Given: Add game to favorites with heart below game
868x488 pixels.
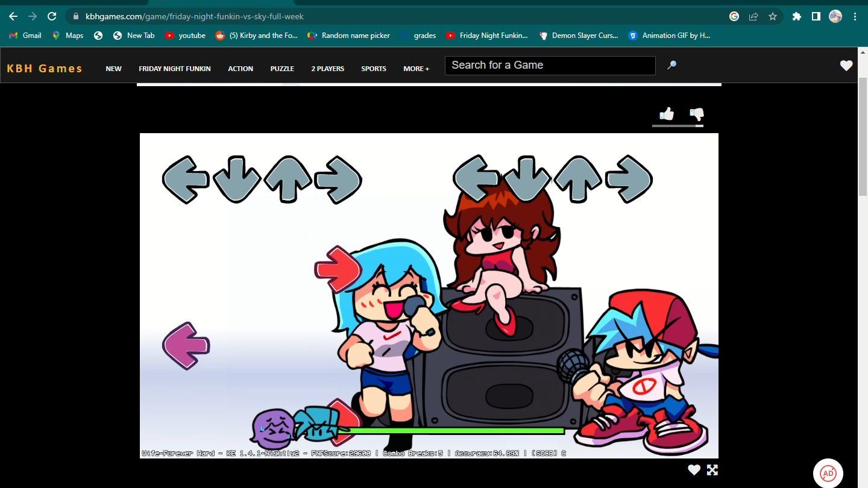Looking at the screenshot, I should click(694, 470).
